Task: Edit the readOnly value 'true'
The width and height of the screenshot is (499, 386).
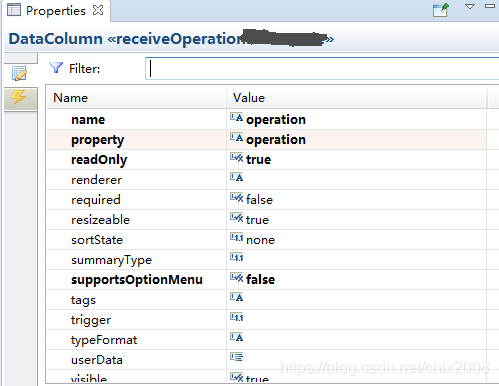Action: pos(258,160)
